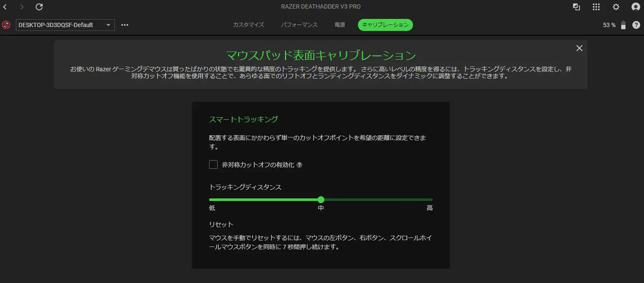
Task: Click the 53 % battery percentage text
Action: click(609, 25)
